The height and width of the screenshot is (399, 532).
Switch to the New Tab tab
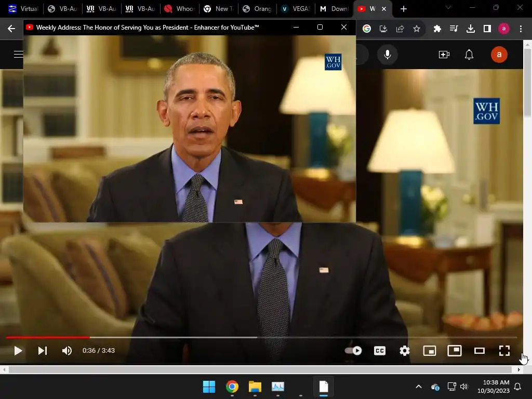coord(218,9)
